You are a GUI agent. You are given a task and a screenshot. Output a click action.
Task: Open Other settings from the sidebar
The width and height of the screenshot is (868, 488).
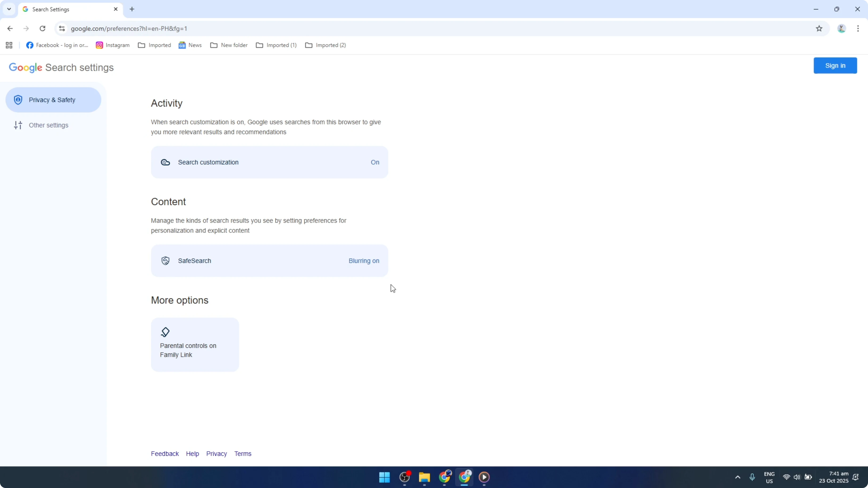(49, 125)
